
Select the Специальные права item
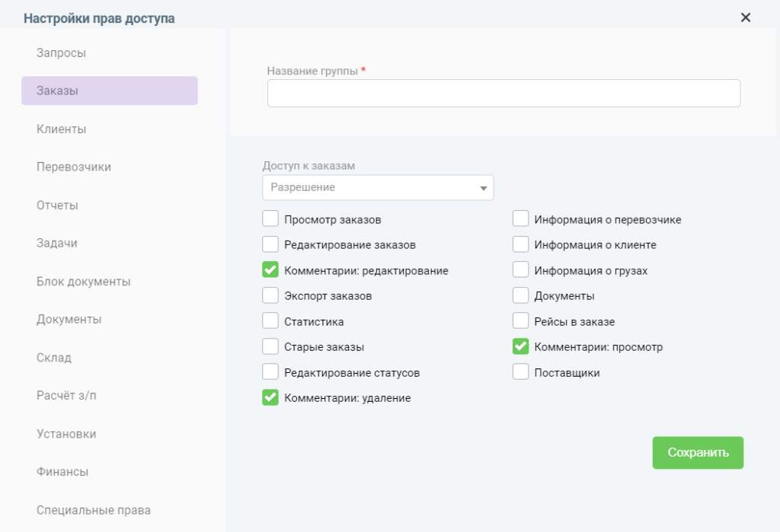pyautogui.click(x=94, y=510)
